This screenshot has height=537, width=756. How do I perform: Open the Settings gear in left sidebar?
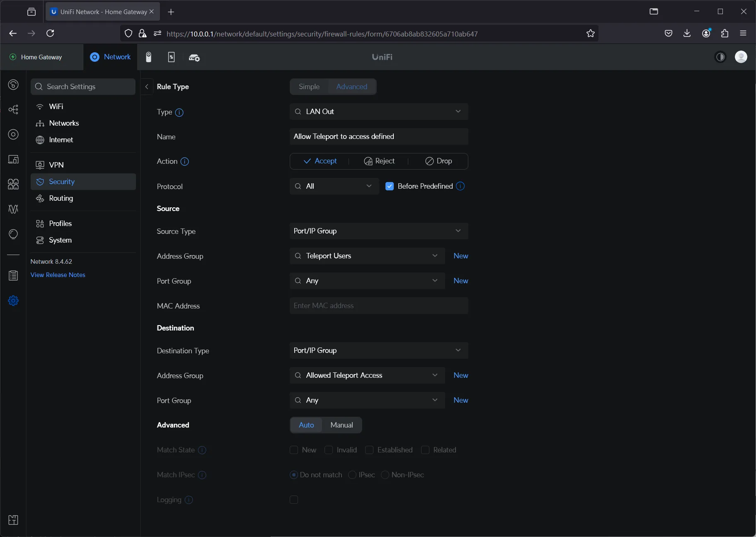point(13,301)
